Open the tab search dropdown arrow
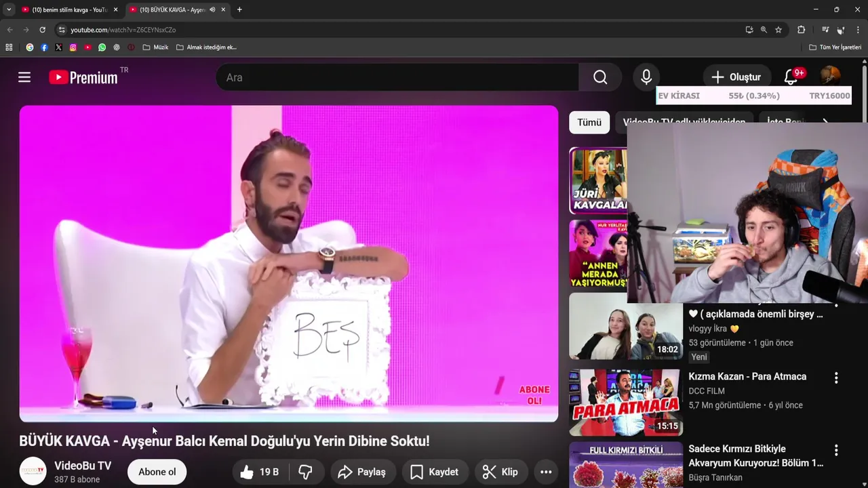 (9, 9)
